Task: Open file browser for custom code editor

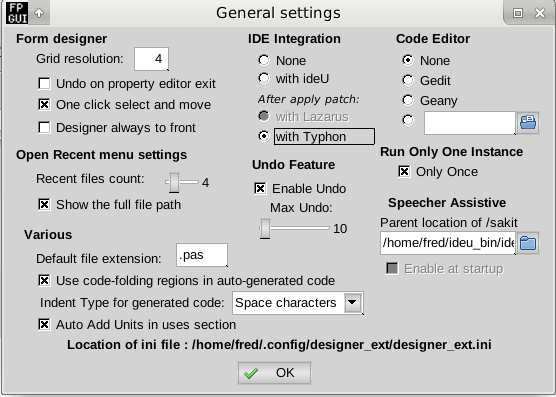Action: click(x=528, y=123)
